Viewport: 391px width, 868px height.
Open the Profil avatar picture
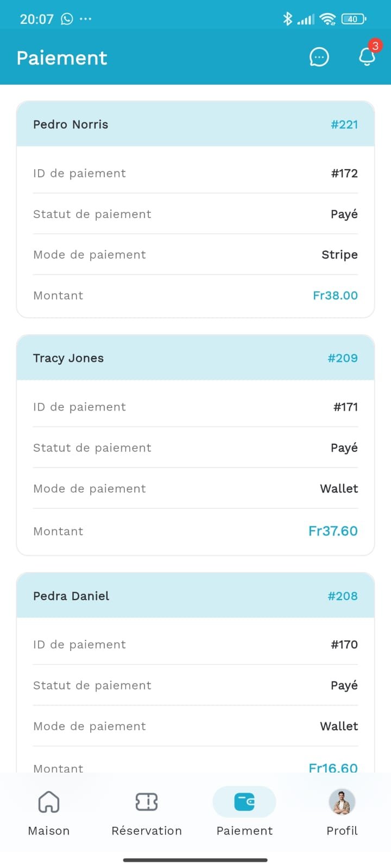(x=342, y=802)
